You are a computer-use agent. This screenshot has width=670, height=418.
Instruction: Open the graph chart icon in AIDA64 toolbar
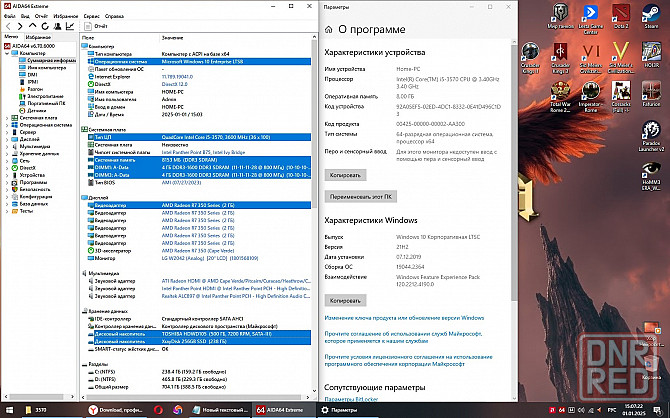[70, 26]
